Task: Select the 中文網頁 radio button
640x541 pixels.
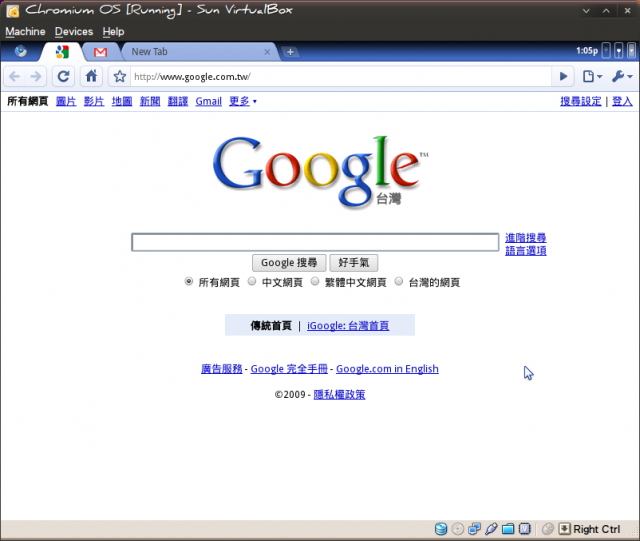Action: 252,281
